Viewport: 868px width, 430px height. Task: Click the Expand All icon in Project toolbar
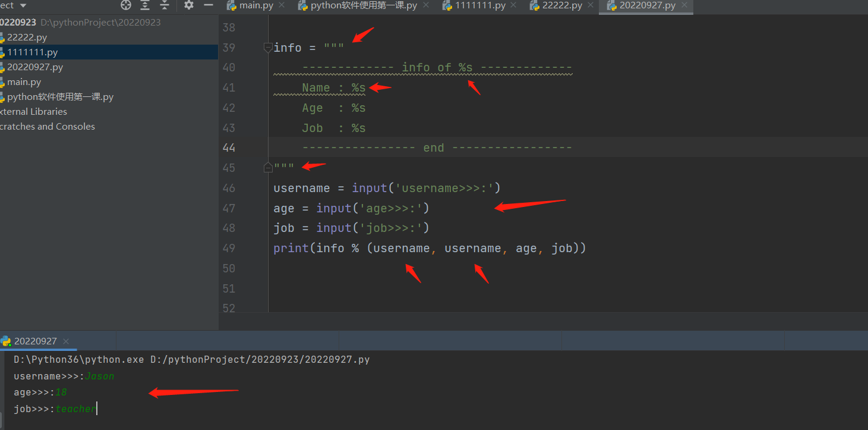tap(145, 5)
